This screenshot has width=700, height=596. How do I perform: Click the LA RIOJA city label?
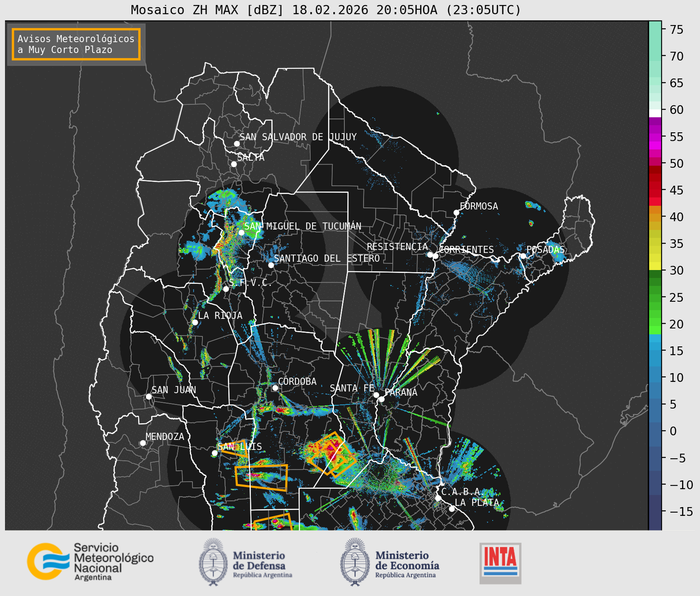(220, 316)
